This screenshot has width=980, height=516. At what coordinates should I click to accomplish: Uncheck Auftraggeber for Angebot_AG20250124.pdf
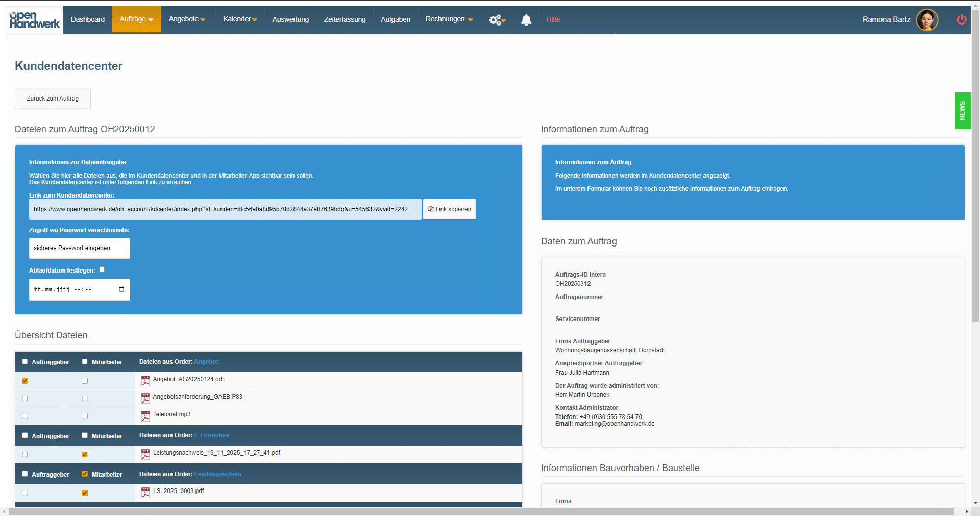[25, 381]
